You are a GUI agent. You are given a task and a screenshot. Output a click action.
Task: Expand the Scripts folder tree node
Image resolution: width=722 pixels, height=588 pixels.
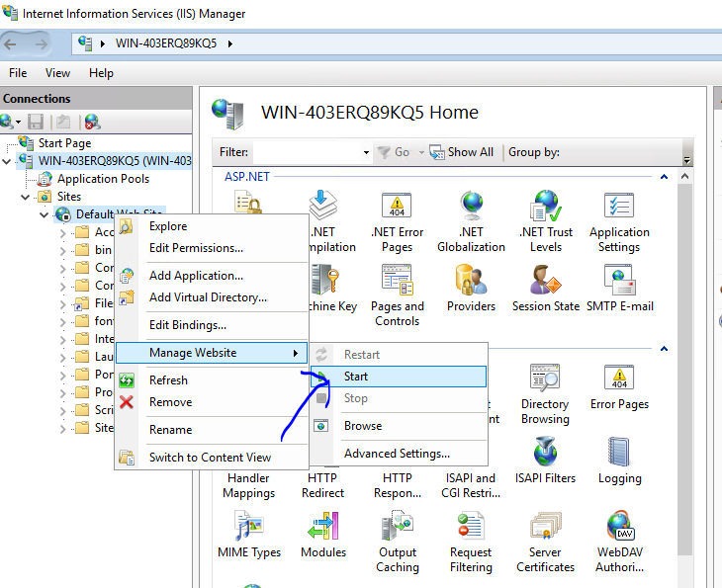63,411
